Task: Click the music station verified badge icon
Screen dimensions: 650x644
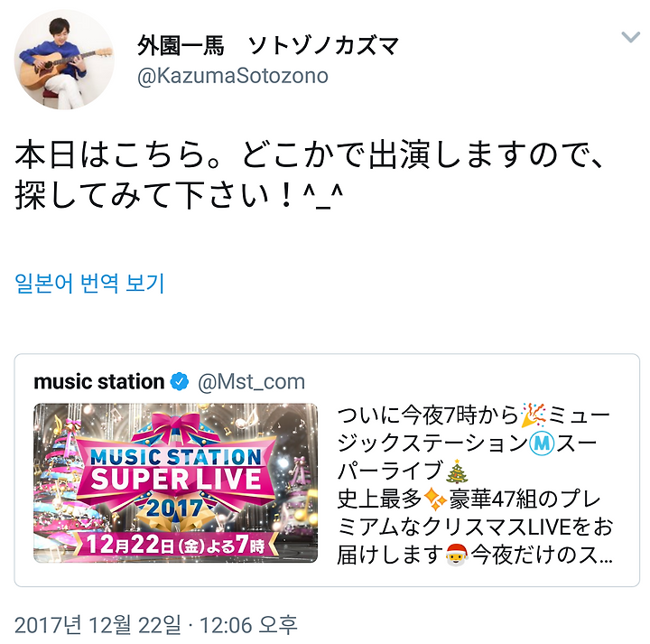Action: (180, 381)
